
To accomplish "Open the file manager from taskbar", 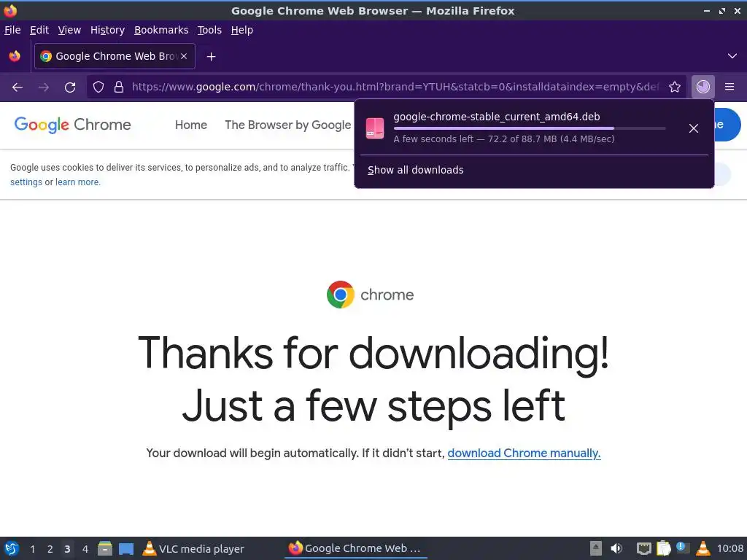I will 105,548.
